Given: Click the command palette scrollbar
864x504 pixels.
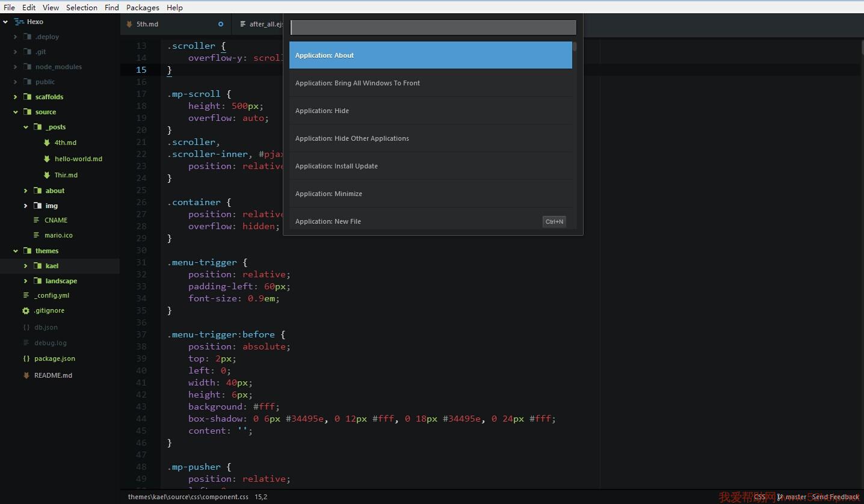Looking at the screenshot, I should [x=575, y=47].
